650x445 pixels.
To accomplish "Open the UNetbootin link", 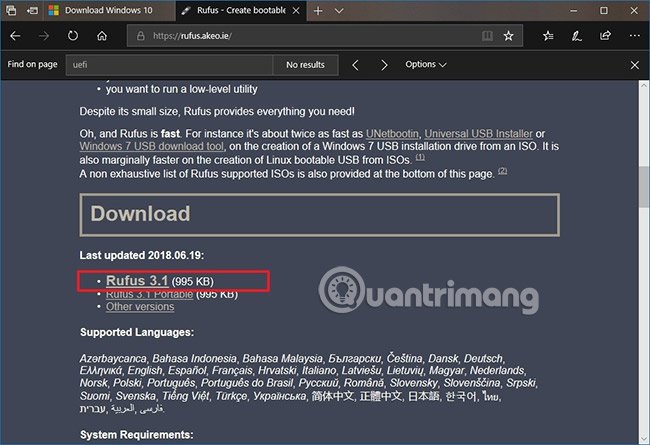I will [392, 134].
